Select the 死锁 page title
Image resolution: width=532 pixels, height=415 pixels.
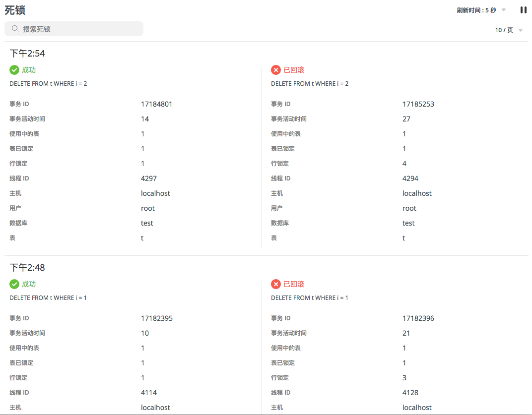click(x=15, y=10)
